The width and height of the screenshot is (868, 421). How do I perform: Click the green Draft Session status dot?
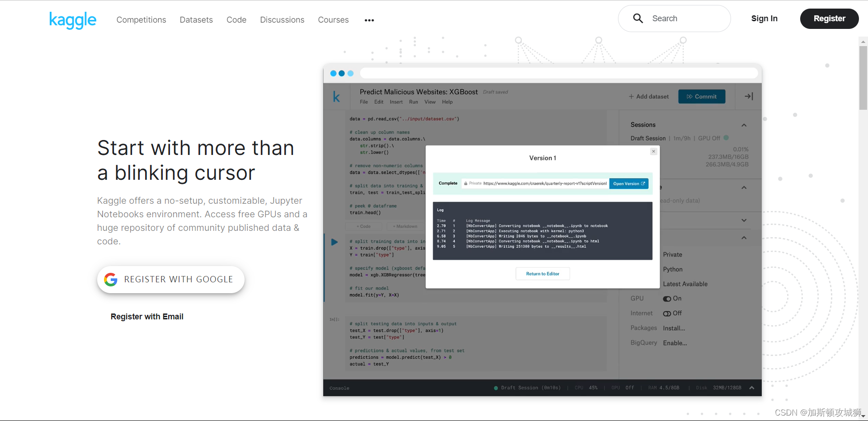point(496,388)
